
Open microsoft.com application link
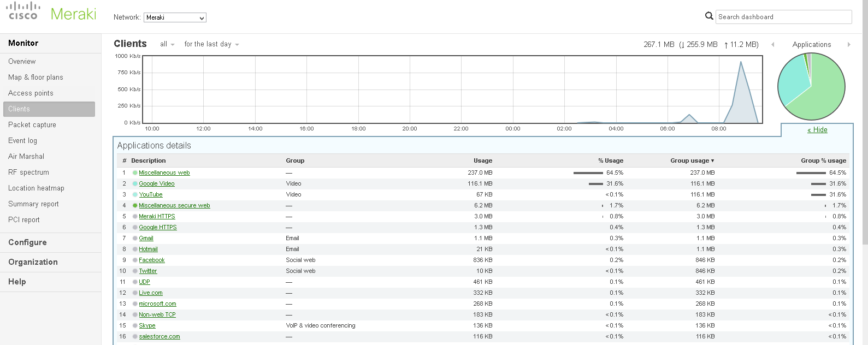tap(157, 304)
